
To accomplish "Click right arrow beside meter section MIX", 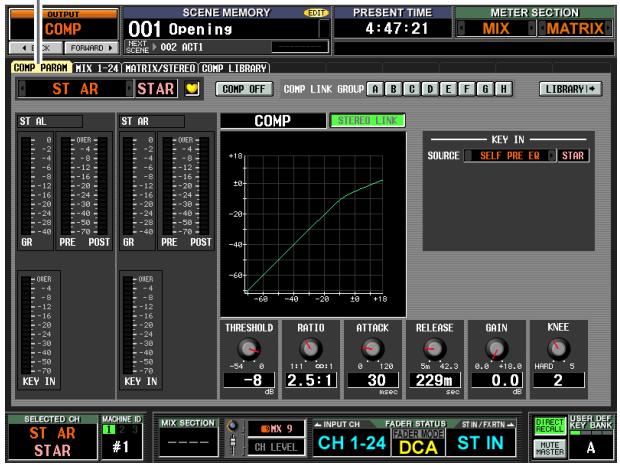I will point(531,28).
